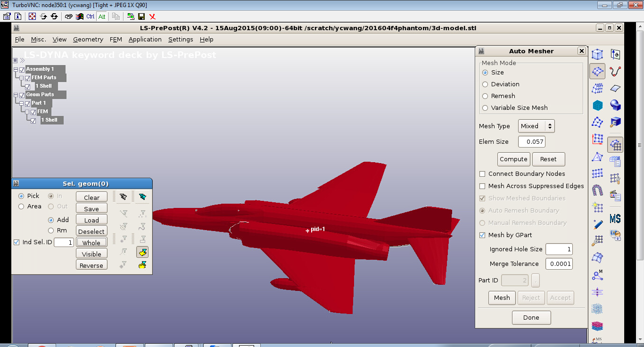Collapse the Assembly 1 tree node
The width and height of the screenshot is (644, 347).
16,69
